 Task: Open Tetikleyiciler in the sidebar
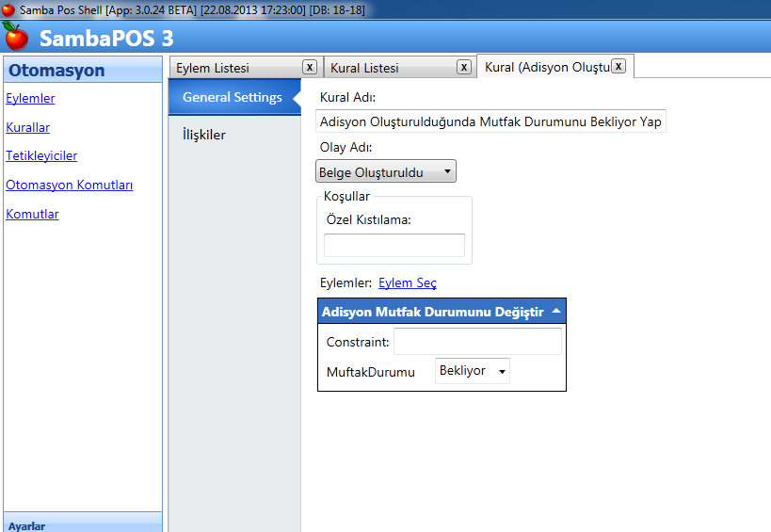tap(41, 155)
